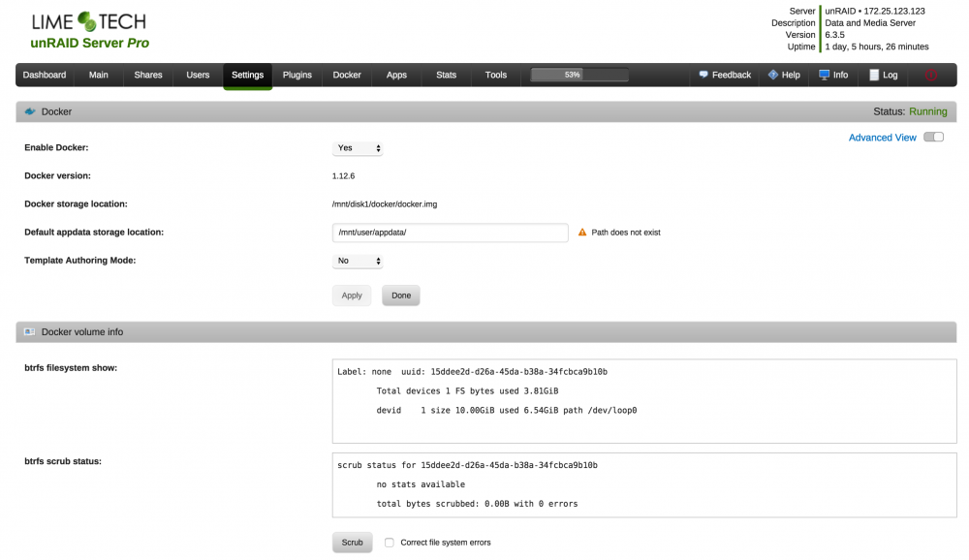Click the total bytes scrubbed line
969x560 pixels.
tap(477, 504)
